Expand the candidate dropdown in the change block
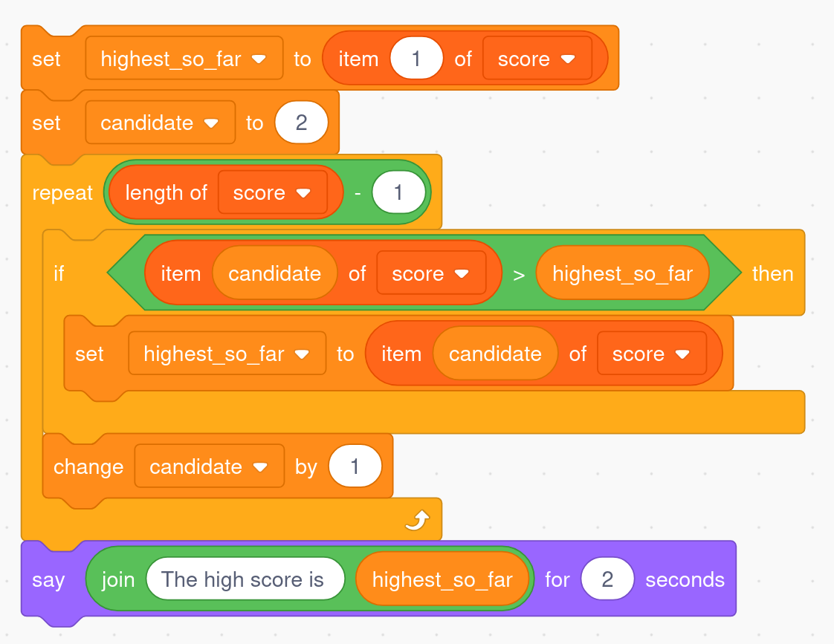834x644 pixels. click(260, 467)
